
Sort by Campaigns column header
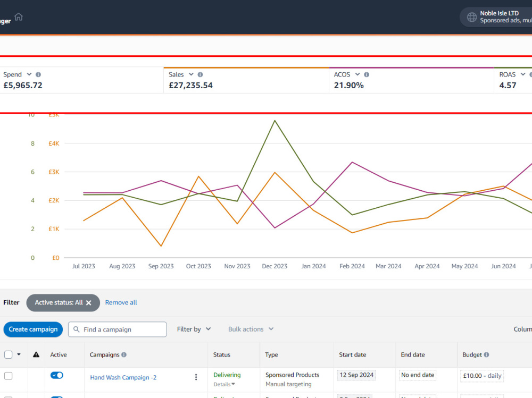104,354
